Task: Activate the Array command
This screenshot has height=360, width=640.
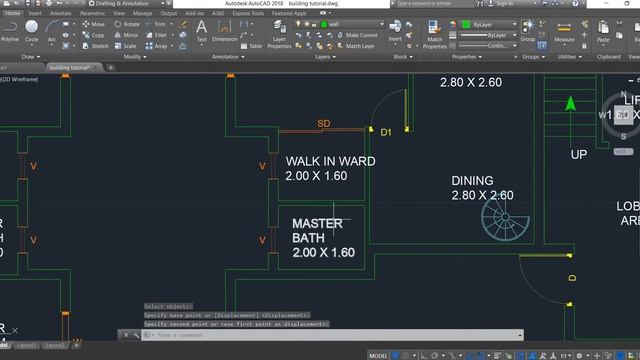Action: tap(157, 46)
